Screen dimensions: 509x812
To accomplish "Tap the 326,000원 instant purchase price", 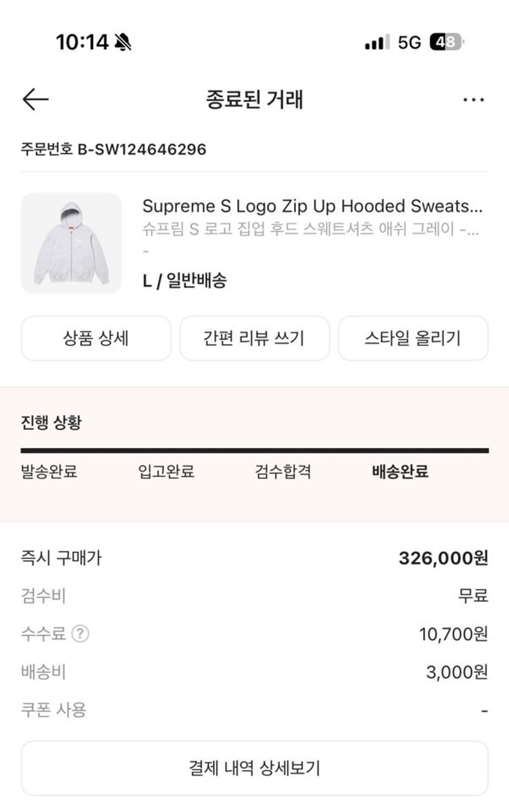I will click(443, 558).
